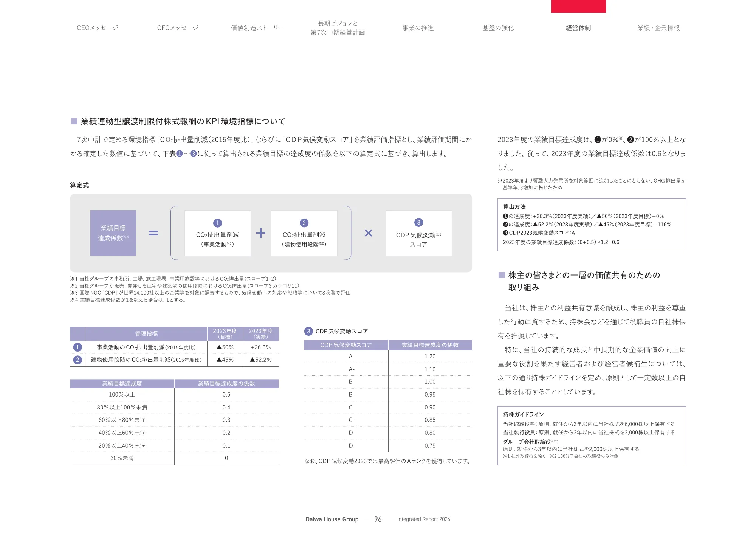The width and height of the screenshot is (756, 535).
Task: Click the plus sign in formula
Action: [x=261, y=233]
